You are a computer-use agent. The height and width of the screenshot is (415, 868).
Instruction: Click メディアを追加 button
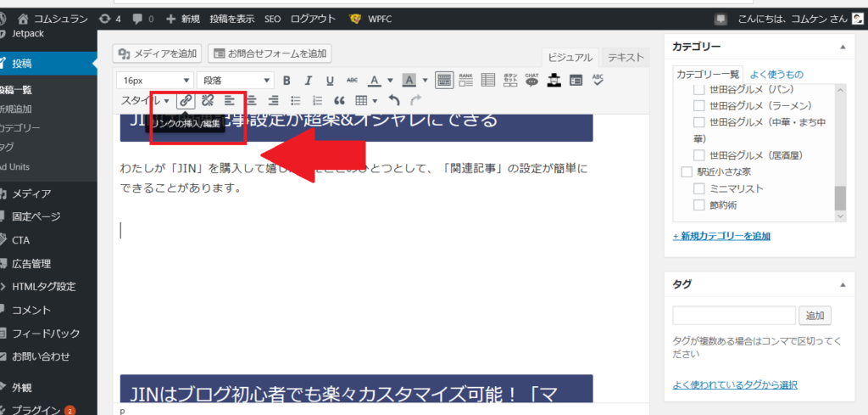tap(159, 53)
